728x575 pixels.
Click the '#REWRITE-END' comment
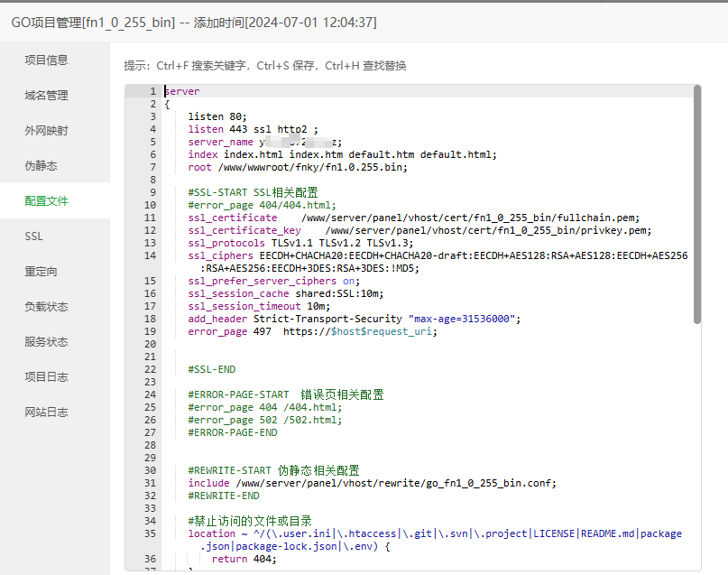[224, 496]
